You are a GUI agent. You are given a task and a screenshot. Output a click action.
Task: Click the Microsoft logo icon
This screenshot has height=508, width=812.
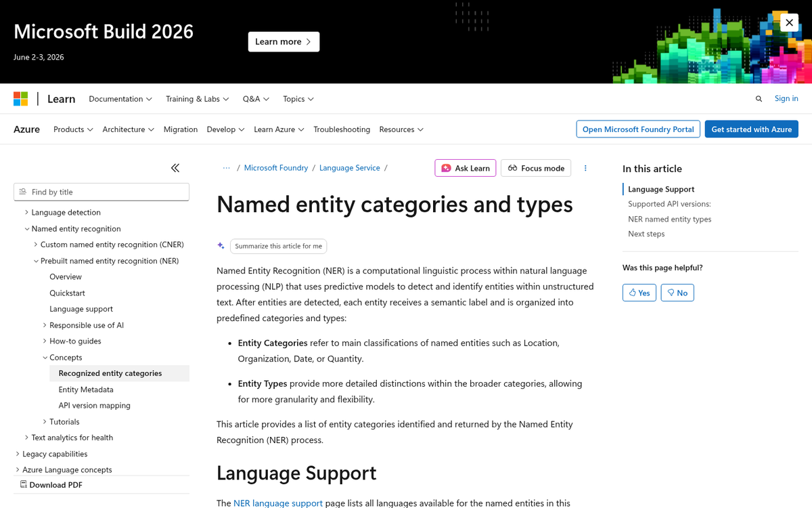pos(21,99)
